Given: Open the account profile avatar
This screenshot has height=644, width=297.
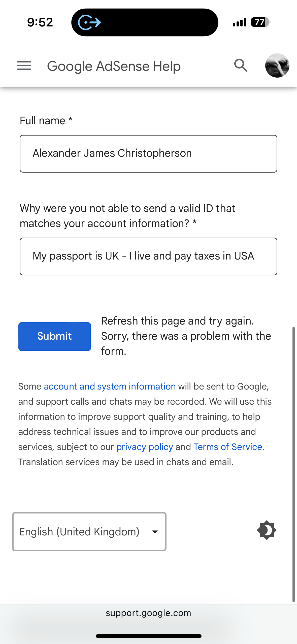Looking at the screenshot, I should pyautogui.click(x=277, y=66).
